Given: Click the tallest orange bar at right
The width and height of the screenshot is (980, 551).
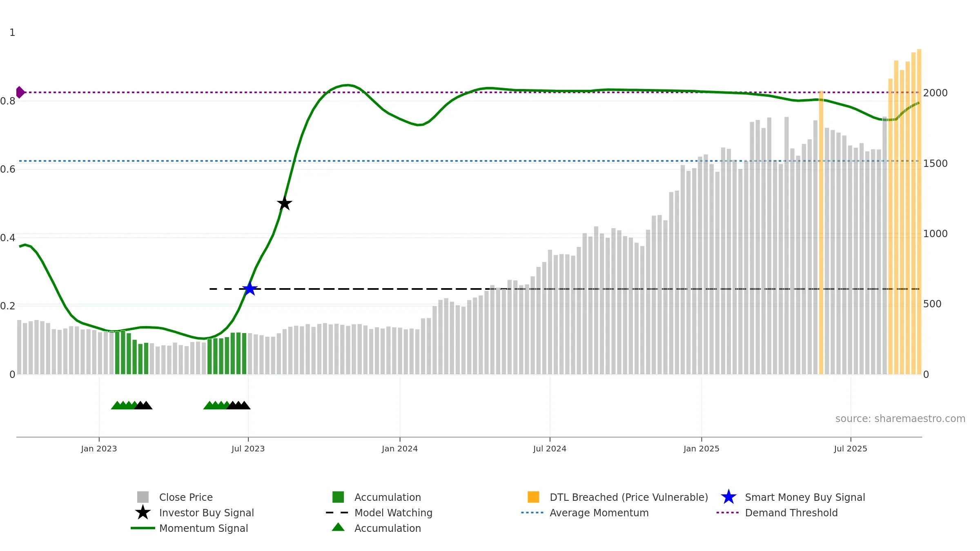Looking at the screenshot, I should click(919, 212).
